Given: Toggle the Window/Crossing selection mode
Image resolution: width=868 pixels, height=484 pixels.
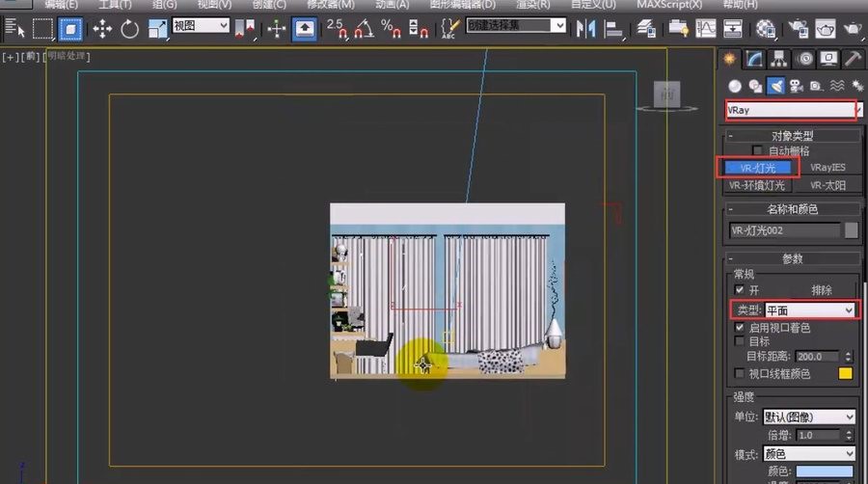Looking at the screenshot, I should (70, 29).
